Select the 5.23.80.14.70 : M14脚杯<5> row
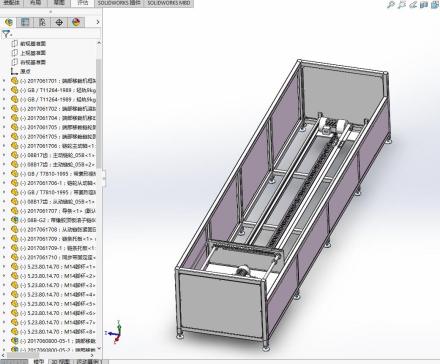Viewport: 440px width, 364px height. click(x=58, y=304)
